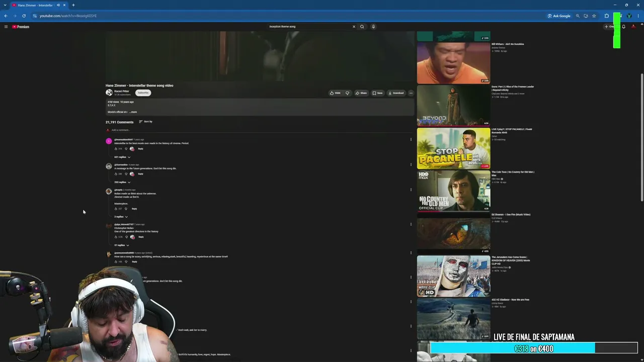The image size is (644, 362).
Task: Go back in the browser
Action: pos(6,16)
